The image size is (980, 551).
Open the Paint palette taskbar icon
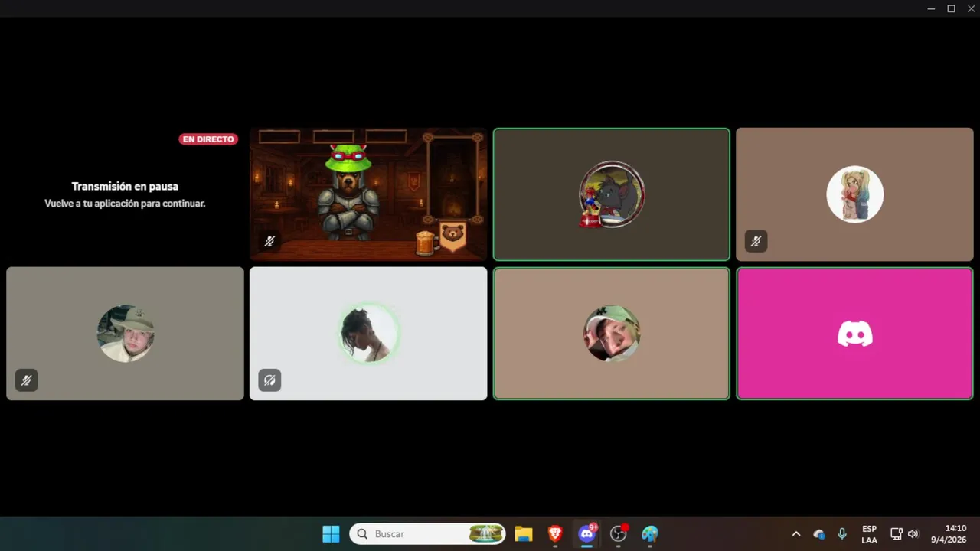click(x=650, y=533)
